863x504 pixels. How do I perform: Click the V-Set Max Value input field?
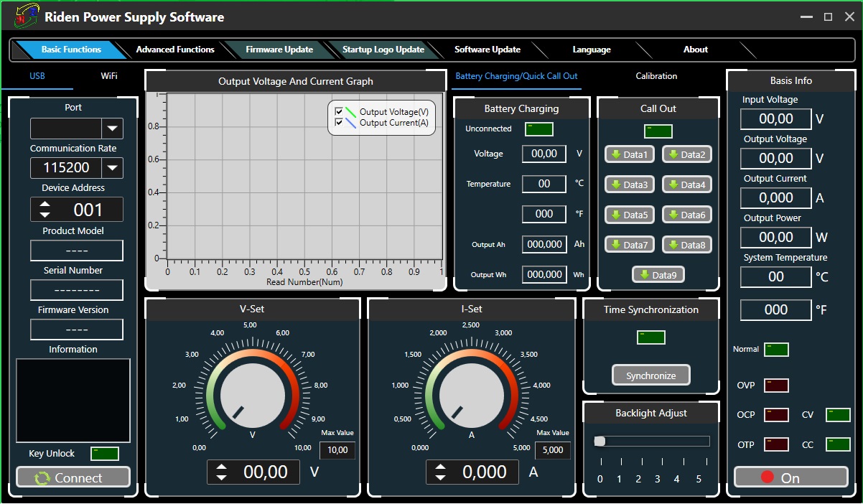[x=337, y=451]
